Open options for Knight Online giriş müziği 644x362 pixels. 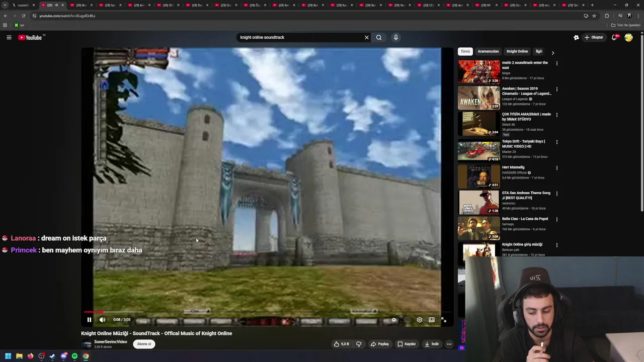tap(556, 245)
